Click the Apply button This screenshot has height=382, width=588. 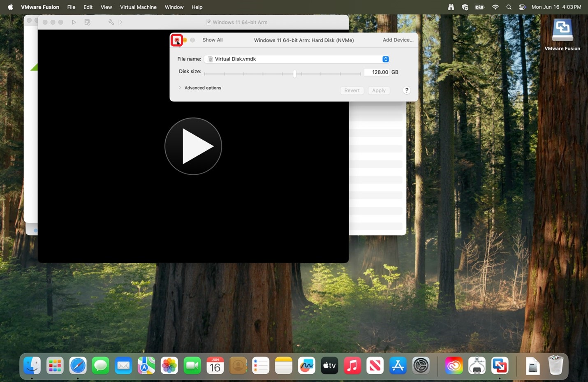[379, 90]
